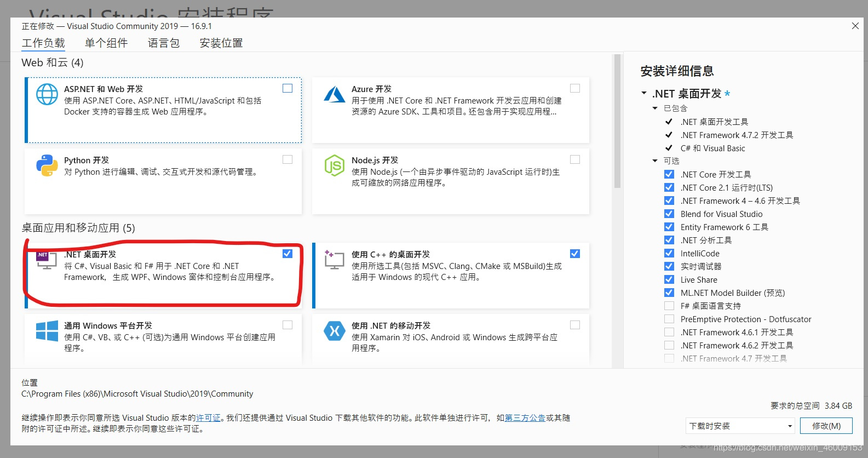
Task: Click the 要求的总空间 3.84 GB text
Action: pos(811,406)
